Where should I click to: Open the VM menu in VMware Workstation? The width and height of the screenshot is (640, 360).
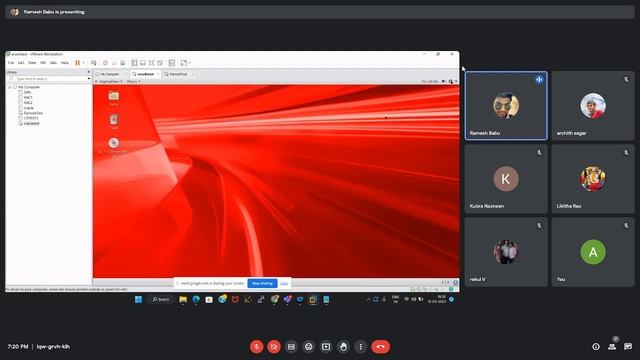click(43, 63)
